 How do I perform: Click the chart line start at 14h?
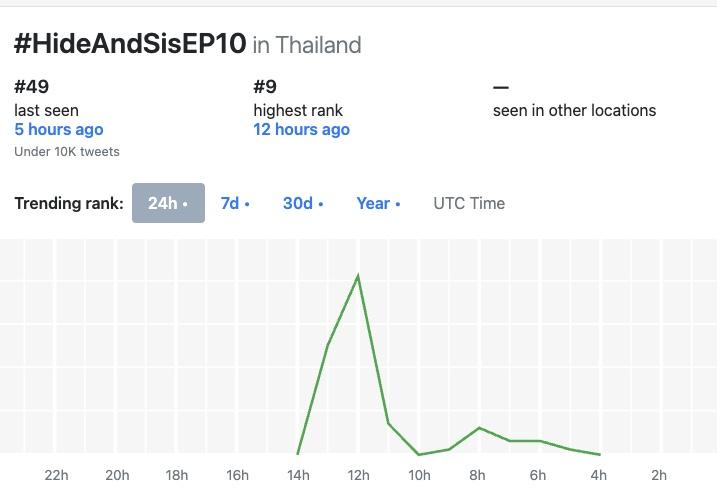click(x=298, y=453)
